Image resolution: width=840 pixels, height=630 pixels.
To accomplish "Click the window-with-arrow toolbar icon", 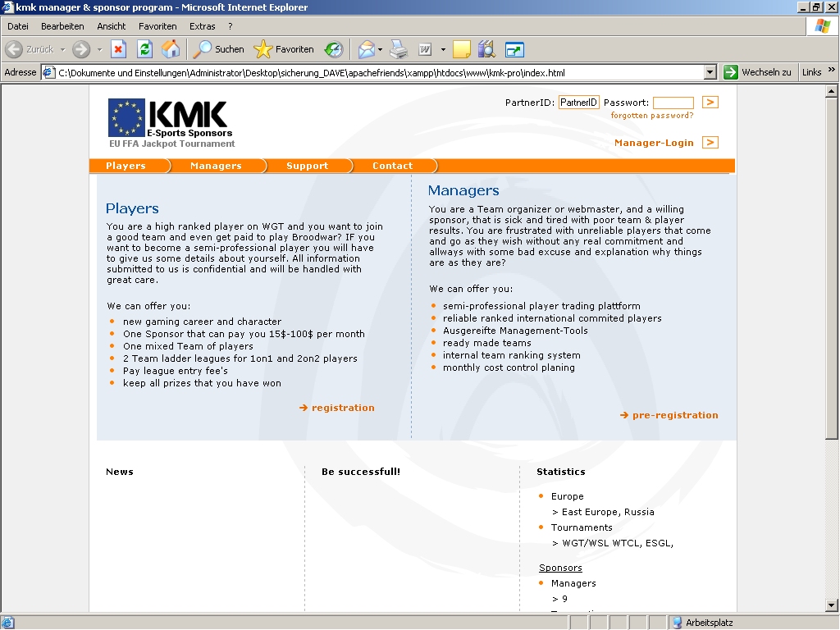I will click(514, 49).
